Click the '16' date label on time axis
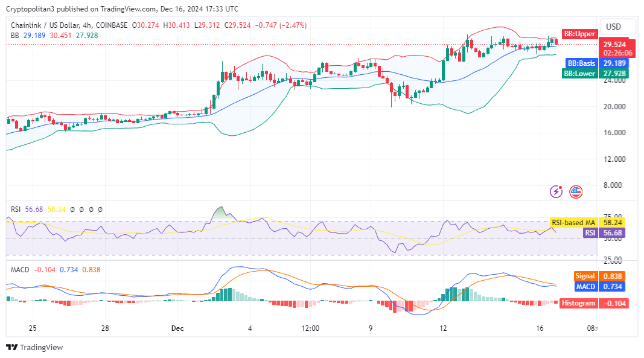 (540, 328)
